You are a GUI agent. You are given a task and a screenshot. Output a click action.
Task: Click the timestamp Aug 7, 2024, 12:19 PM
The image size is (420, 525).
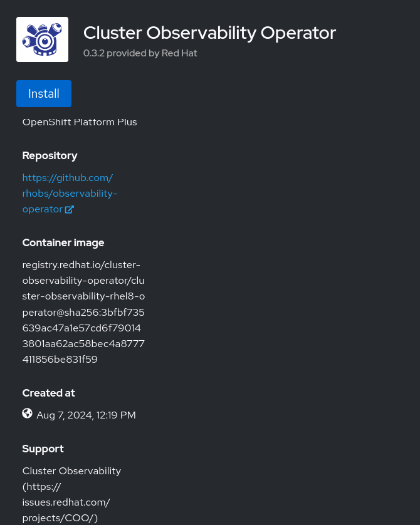click(x=86, y=415)
